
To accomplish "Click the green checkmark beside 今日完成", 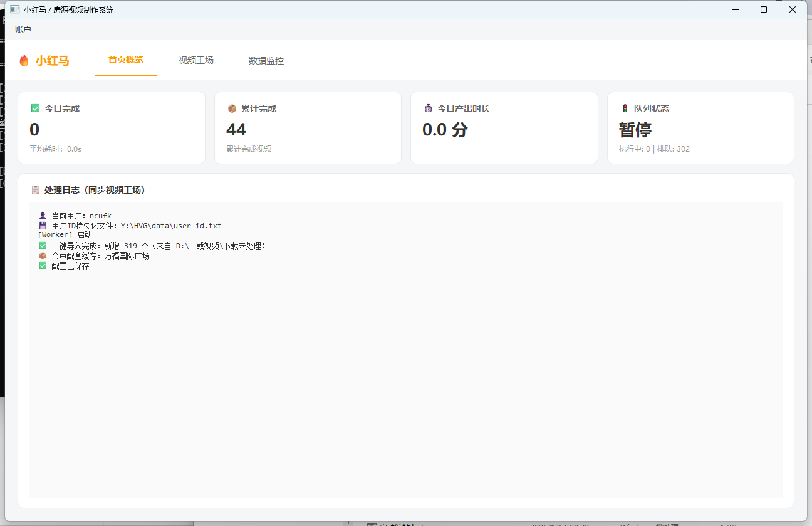I will click(35, 108).
